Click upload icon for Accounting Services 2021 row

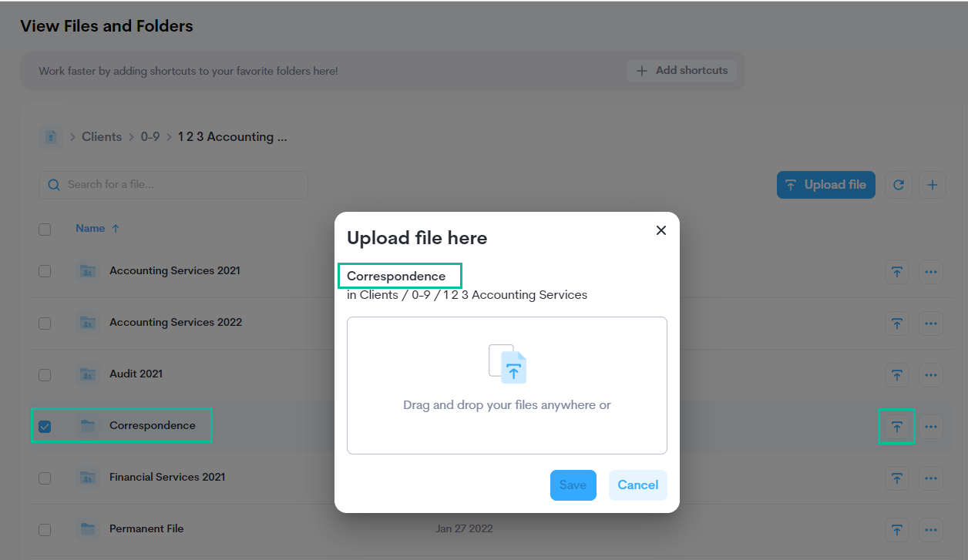click(896, 272)
